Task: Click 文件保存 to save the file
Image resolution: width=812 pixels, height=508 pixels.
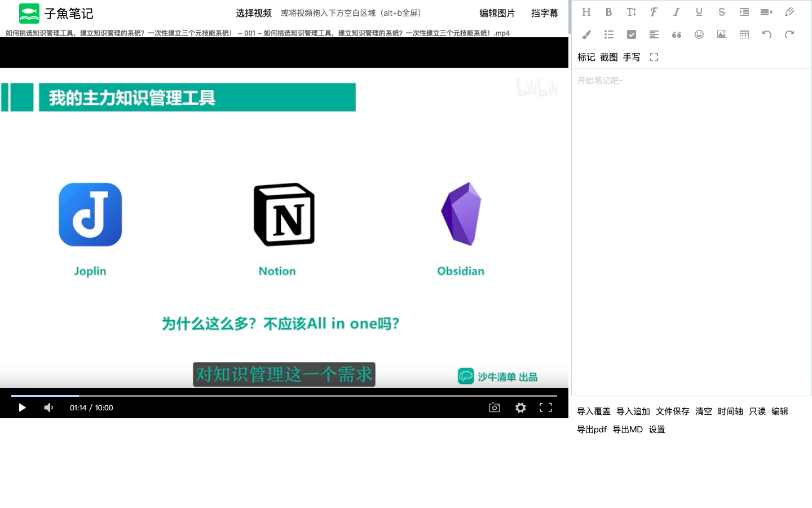Action: (672, 411)
